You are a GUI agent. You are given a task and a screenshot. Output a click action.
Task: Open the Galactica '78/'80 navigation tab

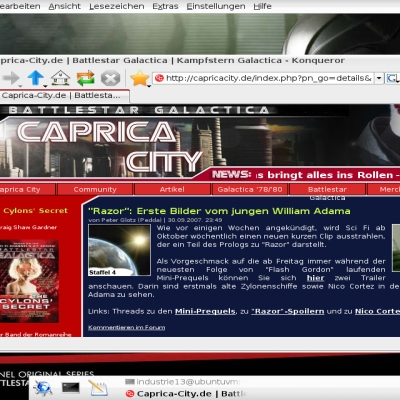point(250,189)
